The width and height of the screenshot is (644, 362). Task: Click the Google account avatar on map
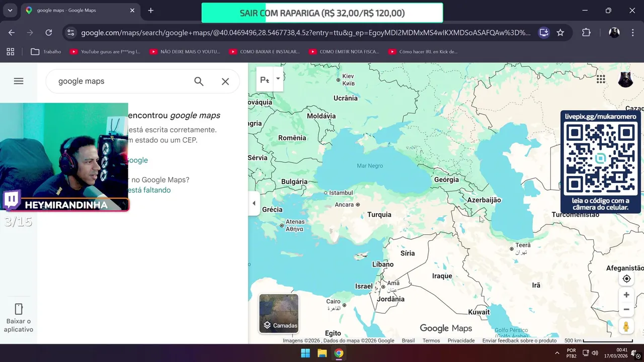[x=625, y=79]
